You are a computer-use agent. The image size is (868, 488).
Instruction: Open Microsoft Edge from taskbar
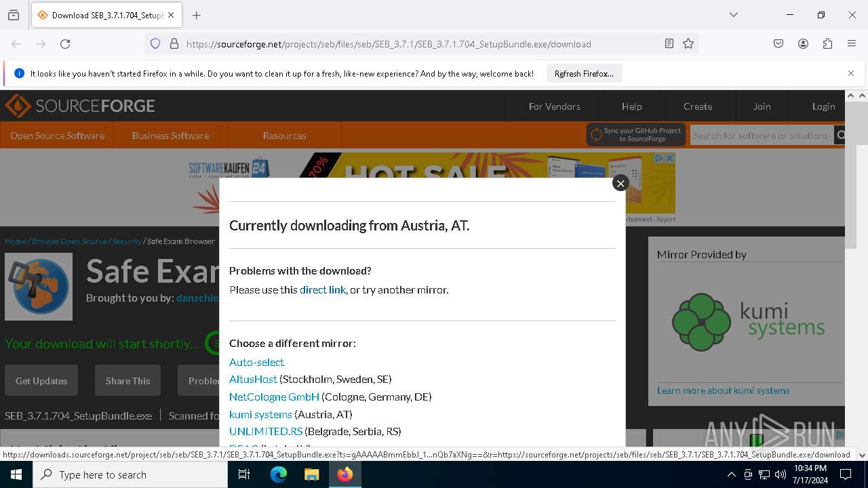(278, 474)
